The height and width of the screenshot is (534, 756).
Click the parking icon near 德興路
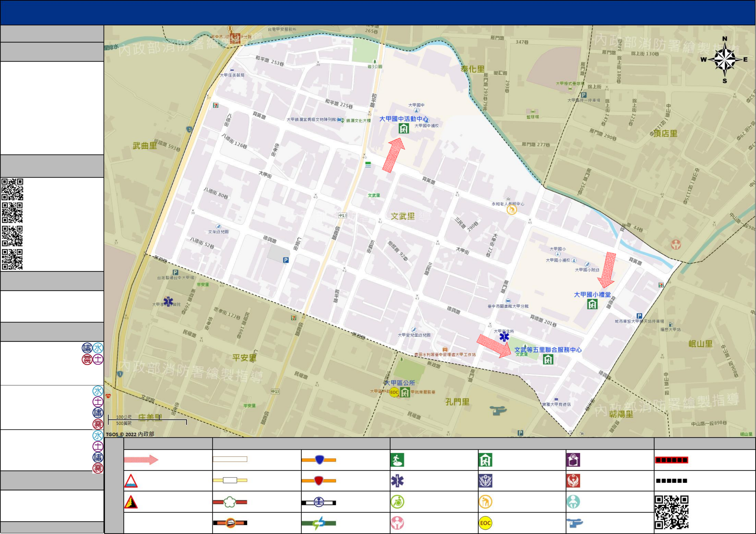tap(286, 260)
